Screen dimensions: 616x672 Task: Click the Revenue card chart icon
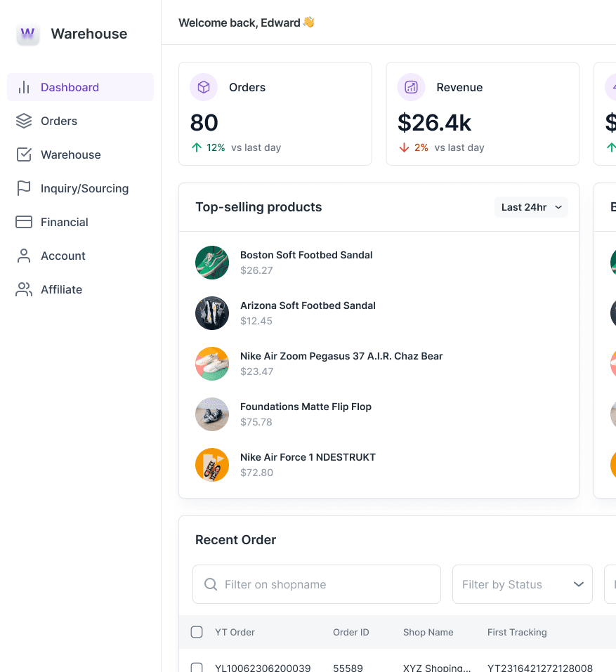(411, 87)
